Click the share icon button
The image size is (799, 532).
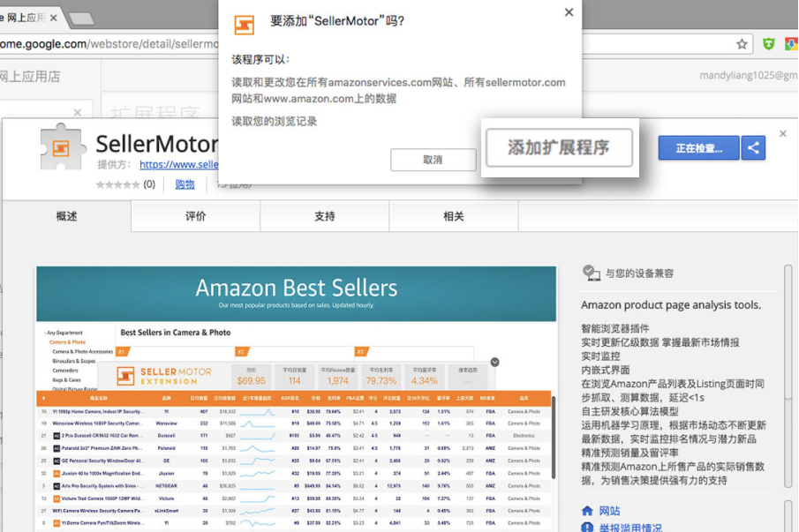pyautogui.click(x=753, y=148)
